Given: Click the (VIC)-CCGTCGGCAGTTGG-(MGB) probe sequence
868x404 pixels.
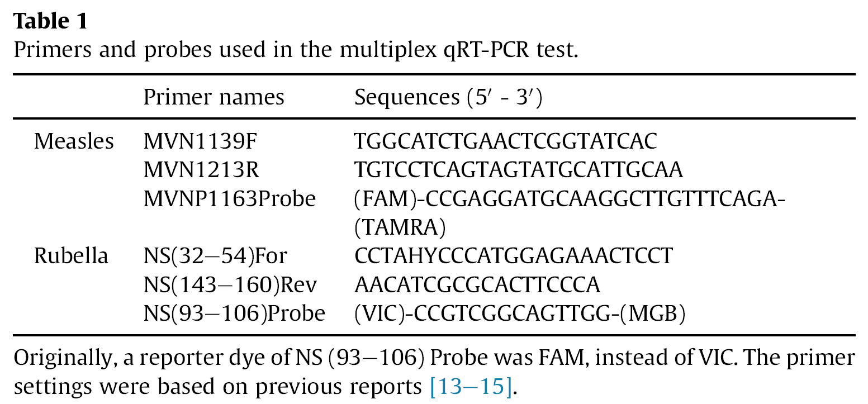Looking at the screenshot, I should pyautogui.click(x=520, y=313).
